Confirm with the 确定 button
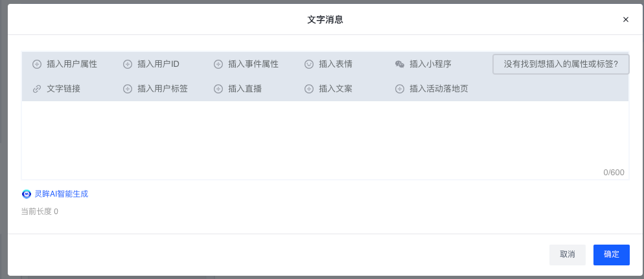 click(611, 254)
